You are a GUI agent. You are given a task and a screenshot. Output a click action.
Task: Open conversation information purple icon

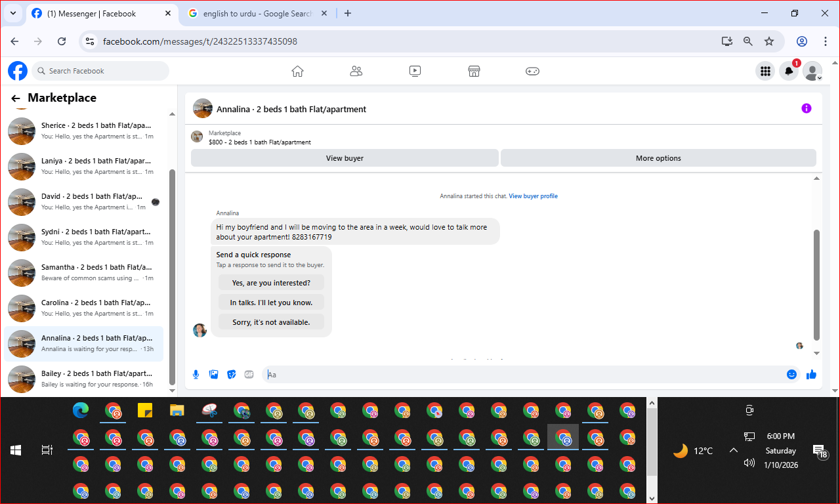coord(807,108)
